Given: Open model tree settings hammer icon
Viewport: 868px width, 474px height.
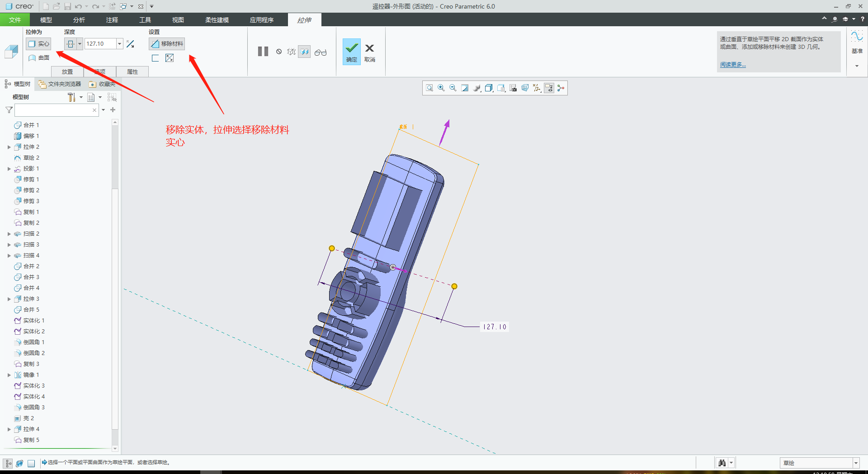Looking at the screenshot, I should pos(71,97).
